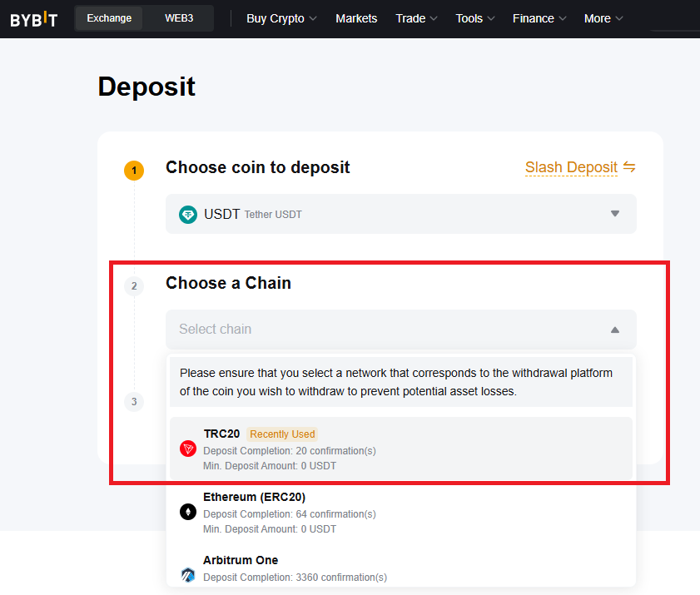
Task: Switch to the Exchange toggle
Action: pos(109,18)
